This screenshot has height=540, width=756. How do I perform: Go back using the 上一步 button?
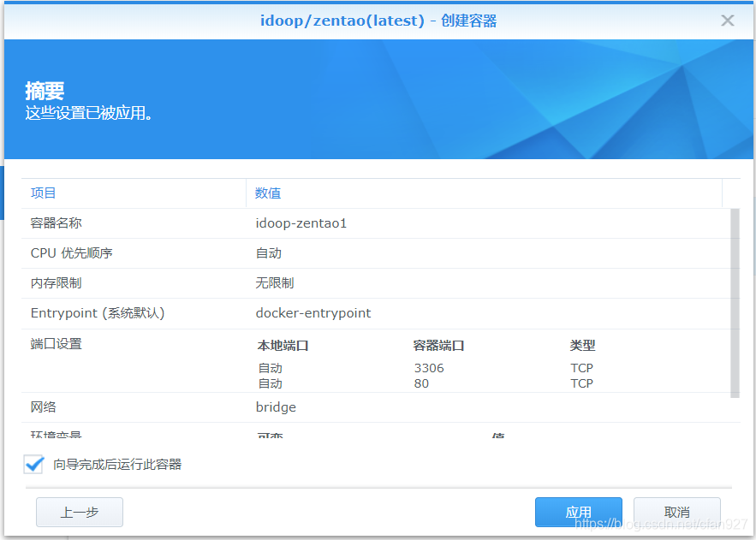pos(79,512)
